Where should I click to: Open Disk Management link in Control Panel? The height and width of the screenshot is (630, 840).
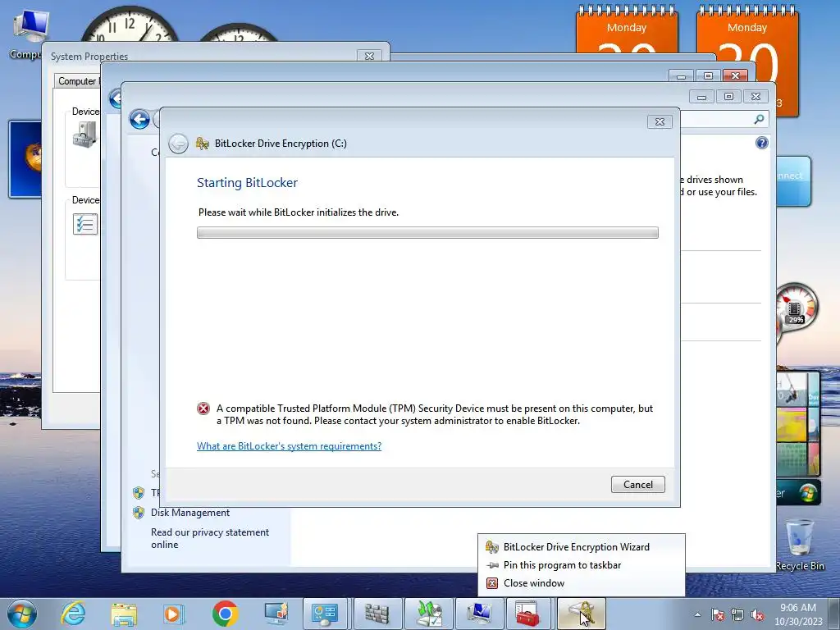pyautogui.click(x=190, y=513)
